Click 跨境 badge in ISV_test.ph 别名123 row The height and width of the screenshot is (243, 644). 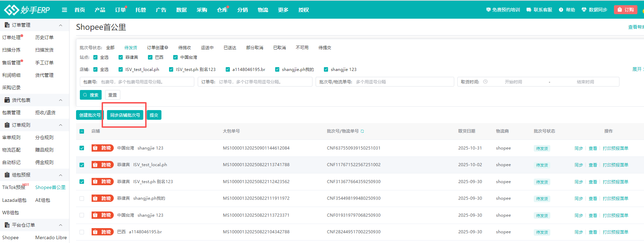pos(103,182)
